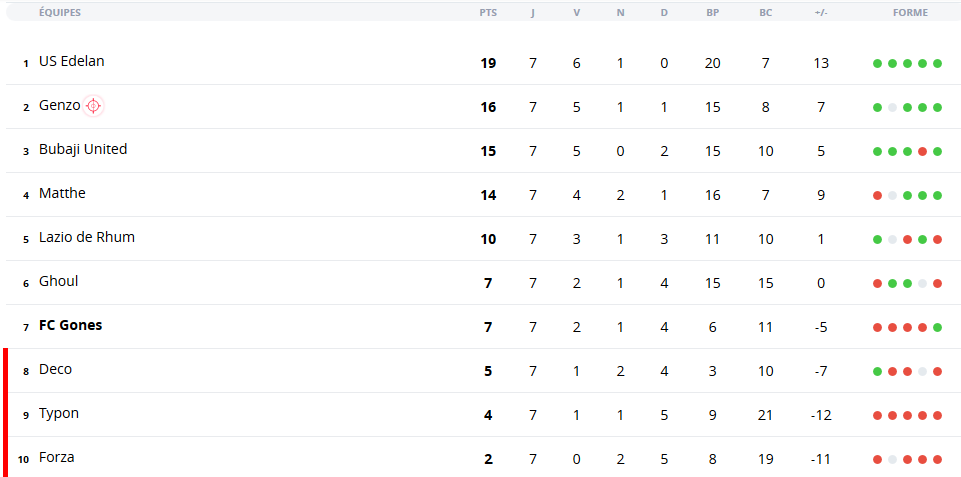
Task: Select the bold FC Gones team
Action: (x=70, y=326)
